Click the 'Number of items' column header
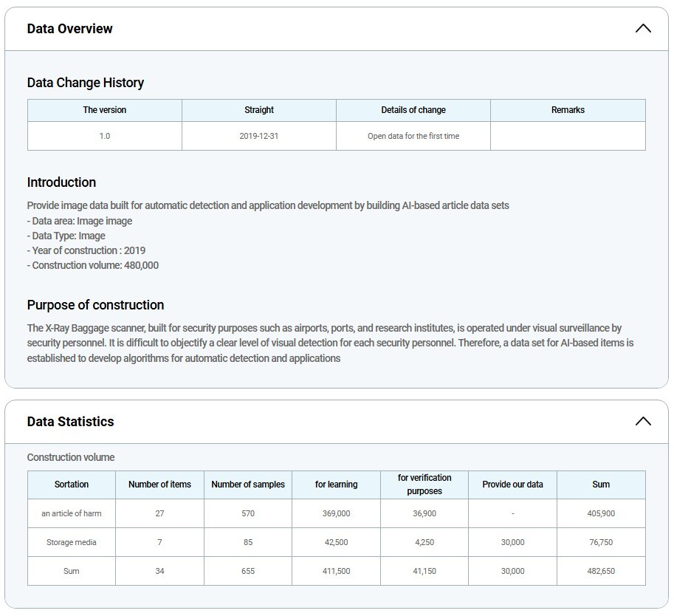This screenshot has width=674, height=616. tap(159, 485)
